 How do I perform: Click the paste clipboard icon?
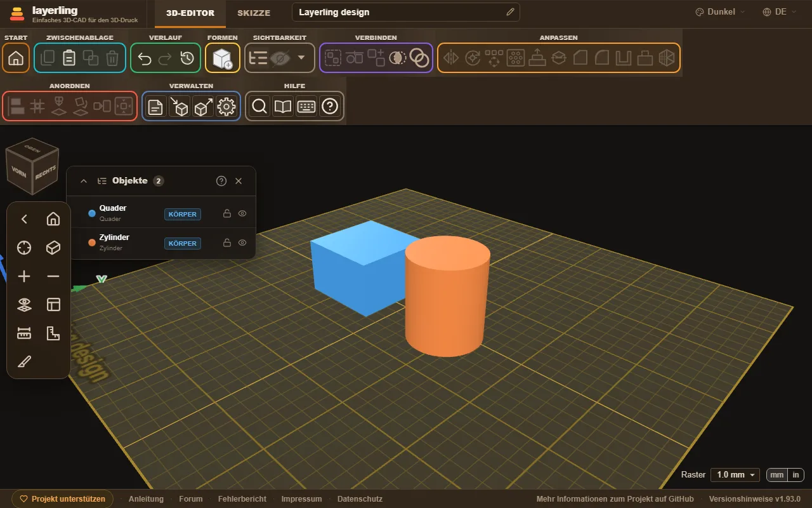[x=69, y=58]
